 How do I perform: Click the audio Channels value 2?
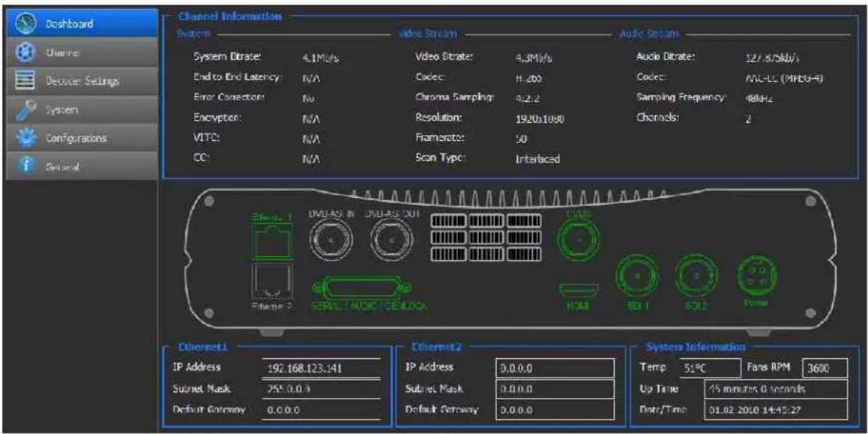748,118
